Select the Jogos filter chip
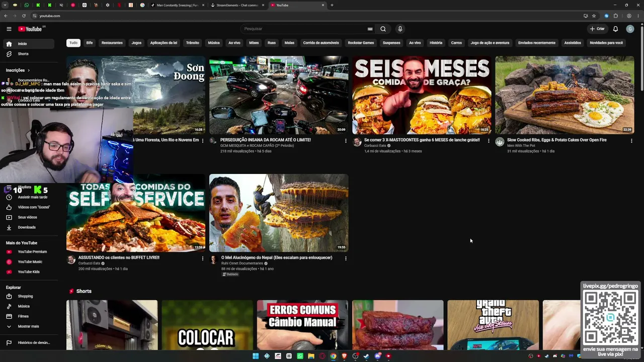 136,43
